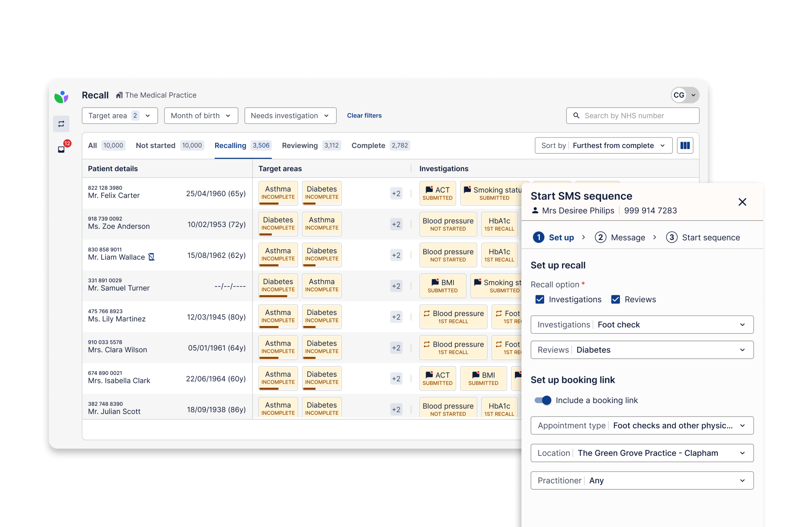812x527 pixels.
Task: Click no-phone icon beside Liam Wallace
Action: pos(151,257)
